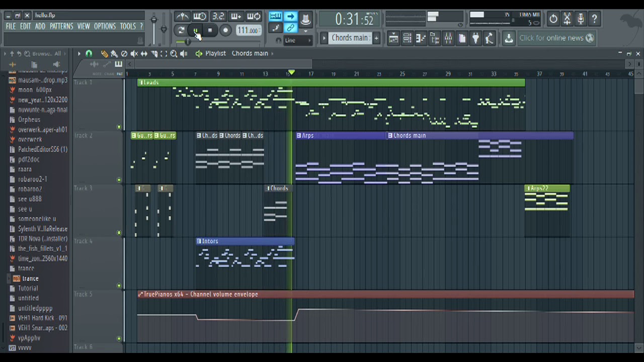
Task: Click the step editing curve icon
Action: [x=275, y=29]
